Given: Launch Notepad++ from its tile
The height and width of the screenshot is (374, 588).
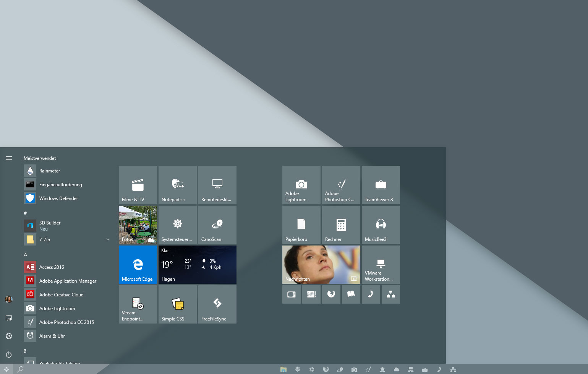Looking at the screenshot, I should pyautogui.click(x=178, y=185).
